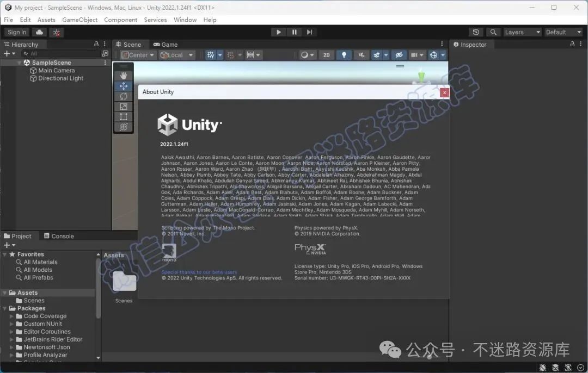This screenshot has height=373, width=588.
Task: Open Undo History icon
Action: tap(476, 32)
